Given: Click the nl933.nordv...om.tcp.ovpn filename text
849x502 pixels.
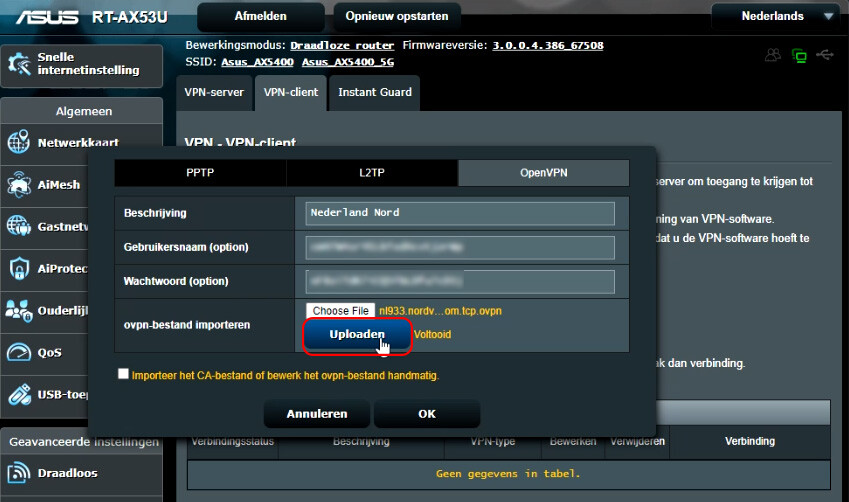Looking at the screenshot, I should [x=440, y=311].
